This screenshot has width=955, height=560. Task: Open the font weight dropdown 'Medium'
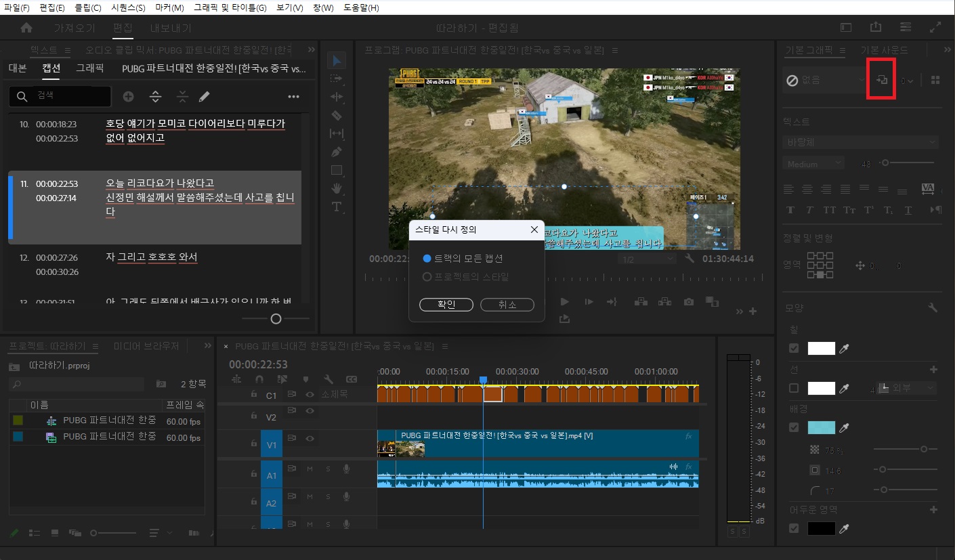tap(813, 163)
